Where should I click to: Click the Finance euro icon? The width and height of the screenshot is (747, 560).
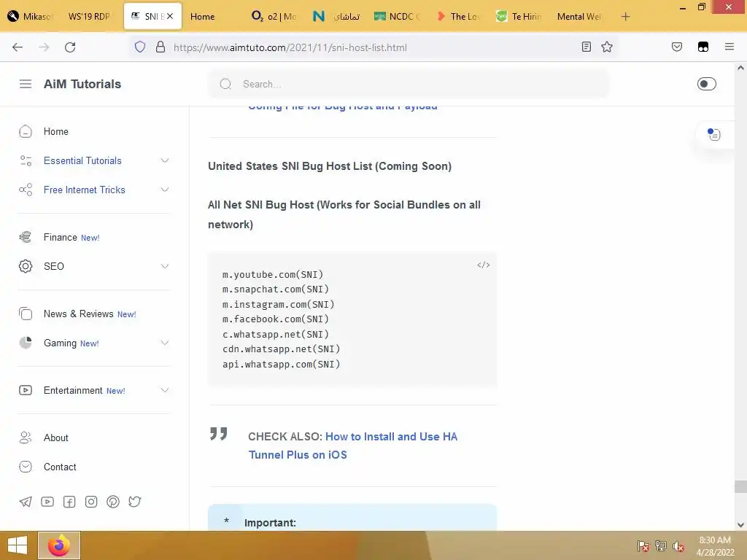[x=26, y=237]
